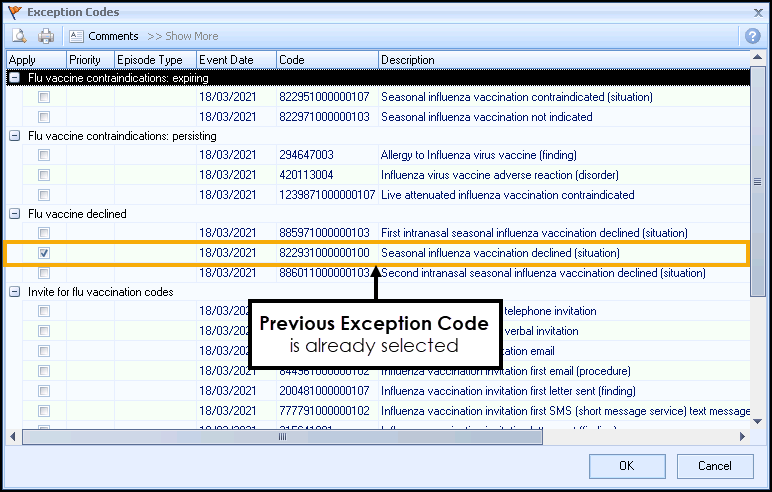Collapse Flu vaccine contraindications: persisting group

click(14, 136)
